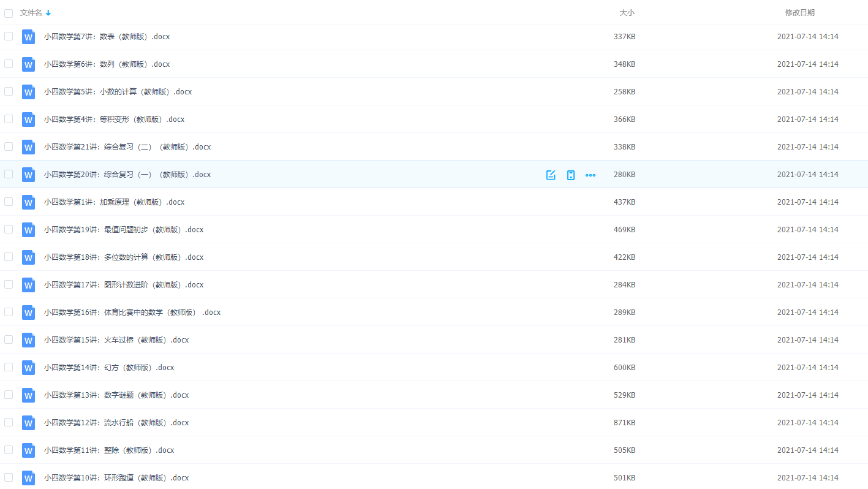This screenshot has height=489, width=868.
Task: Open the three-dots more menu on 第20讲 row
Action: coord(591,175)
